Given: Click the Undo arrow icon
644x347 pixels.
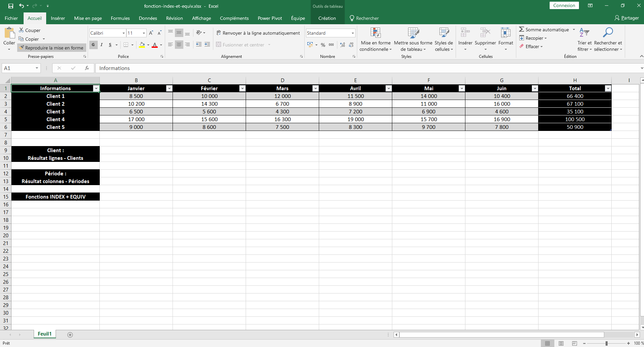Looking at the screenshot, I should click(22, 6).
